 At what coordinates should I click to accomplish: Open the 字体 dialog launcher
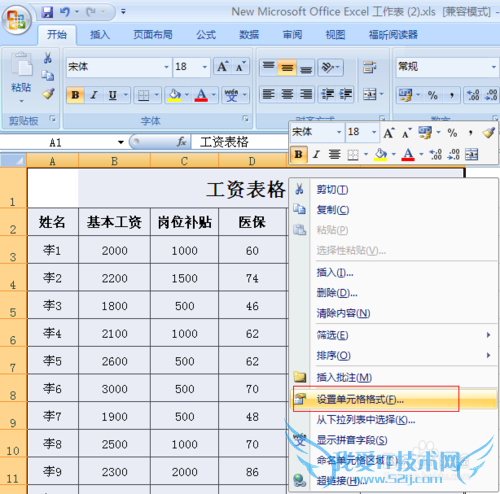click(246, 119)
